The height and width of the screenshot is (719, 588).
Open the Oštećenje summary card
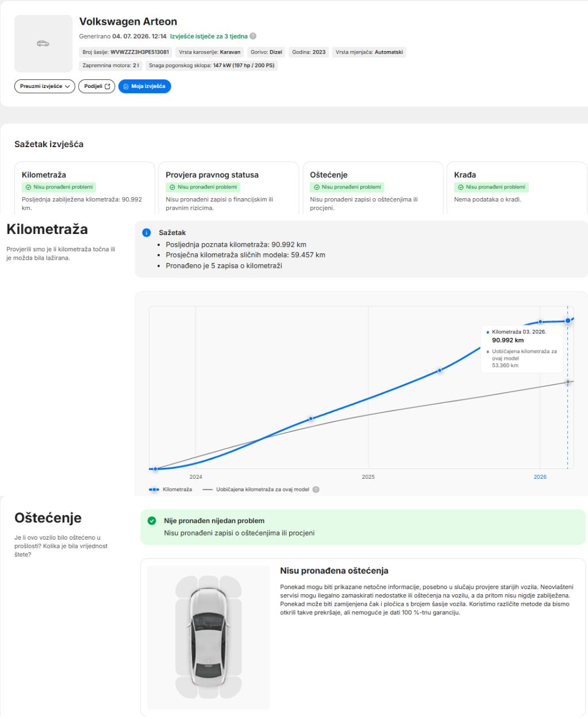(372, 187)
